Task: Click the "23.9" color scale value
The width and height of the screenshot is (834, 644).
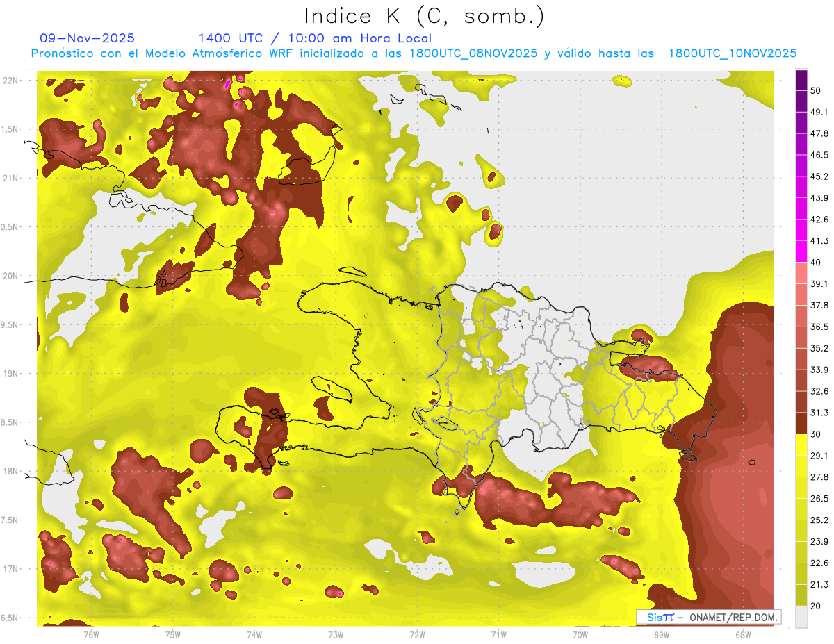Action: point(819,542)
